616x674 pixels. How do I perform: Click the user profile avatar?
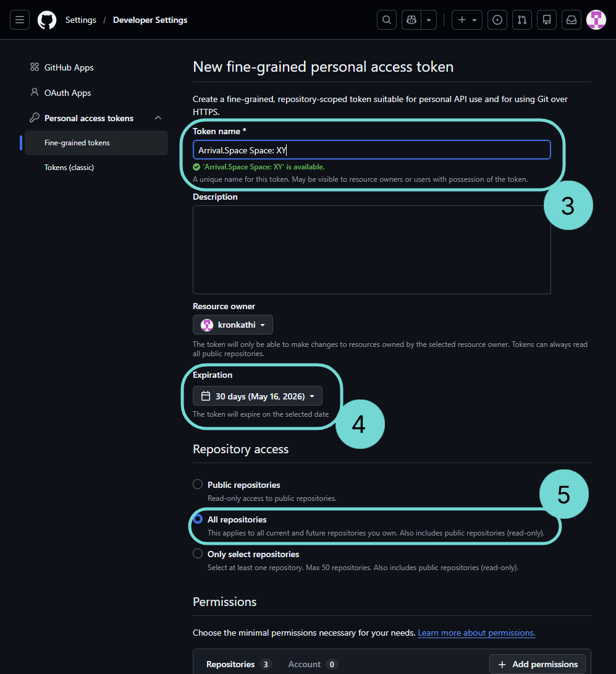596,20
